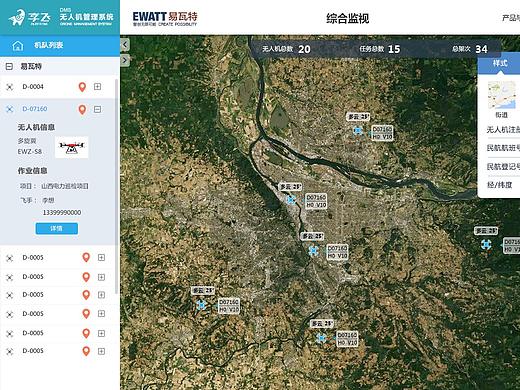This screenshot has height=390, width=520.
Task: Open the EWZ-S8 drone photo thumbnail
Action: 71,147
